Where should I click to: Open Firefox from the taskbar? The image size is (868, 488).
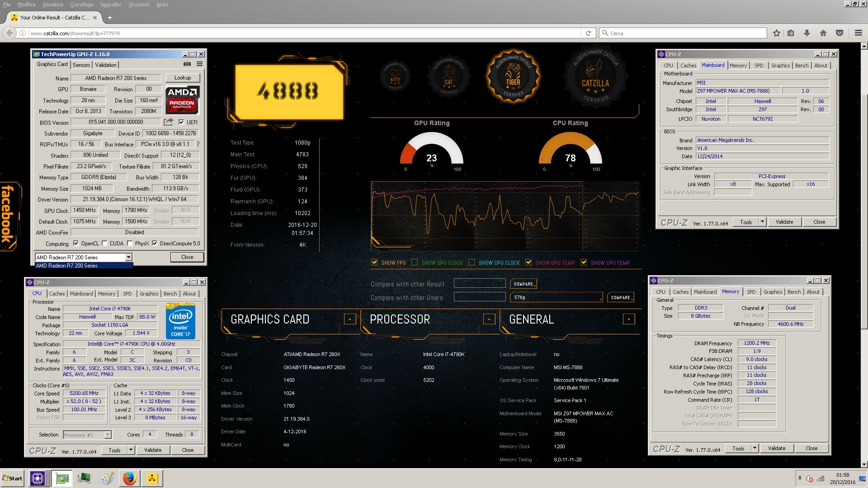(x=129, y=478)
